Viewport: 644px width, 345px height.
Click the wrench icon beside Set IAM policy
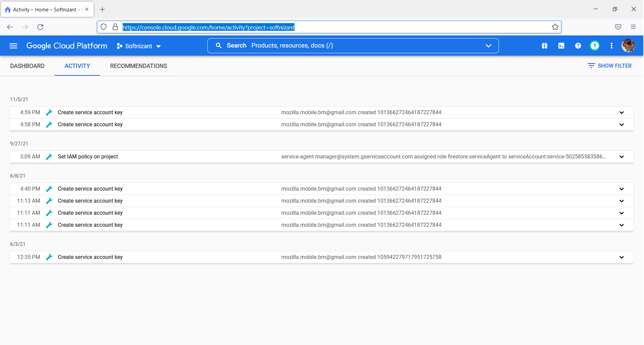coord(49,156)
